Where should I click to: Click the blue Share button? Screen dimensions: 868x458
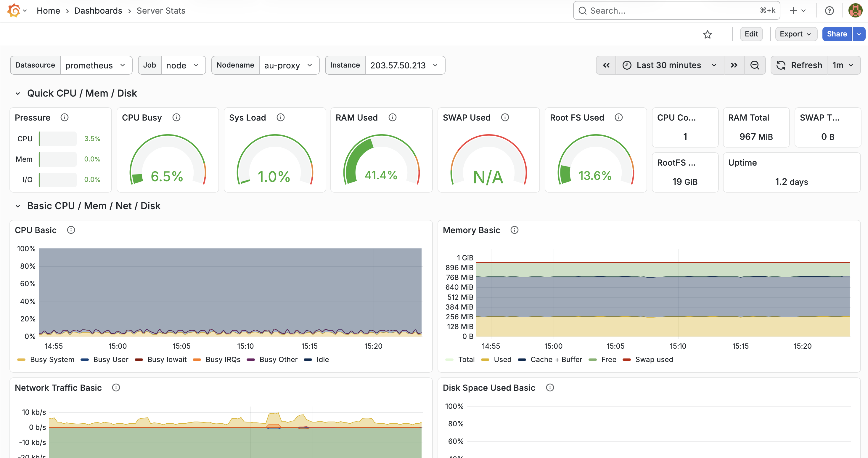coord(837,34)
